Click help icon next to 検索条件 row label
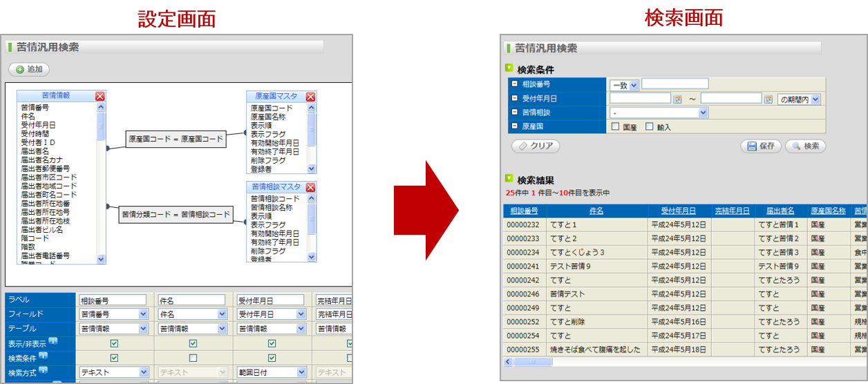The image size is (868, 384). click(x=43, y=356)
